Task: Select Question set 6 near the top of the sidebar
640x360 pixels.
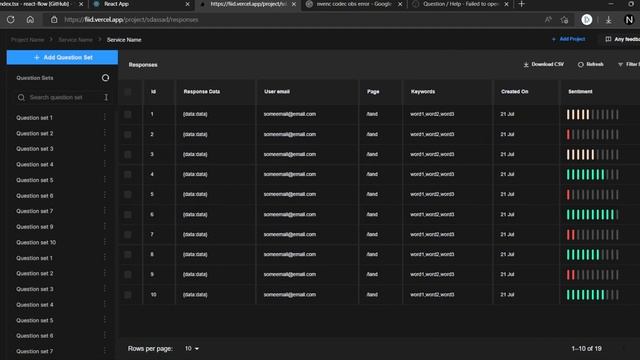Action: point(35,196)
